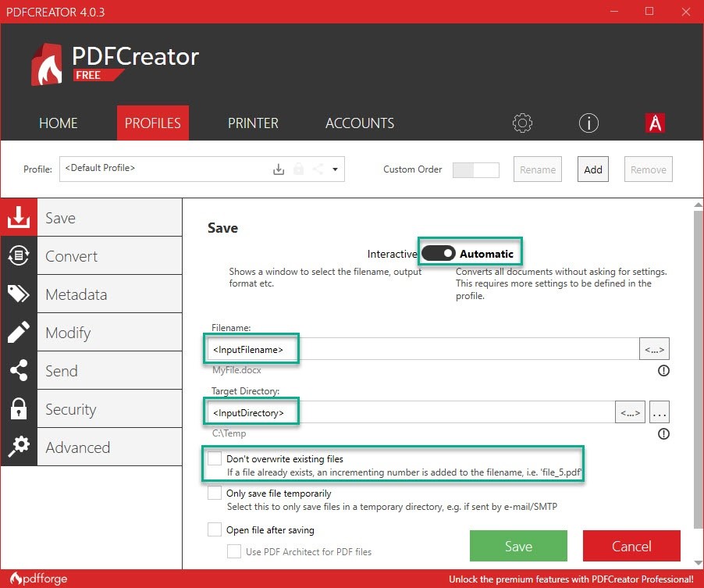
Task: Click Unlock the premium features banner link
Action: click(571, 579)
